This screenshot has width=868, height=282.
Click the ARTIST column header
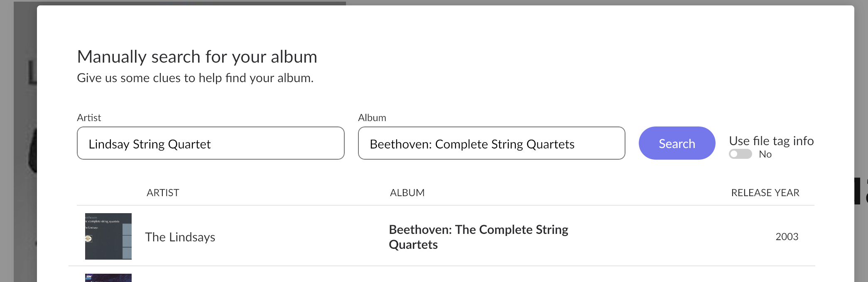coord(163,193)
